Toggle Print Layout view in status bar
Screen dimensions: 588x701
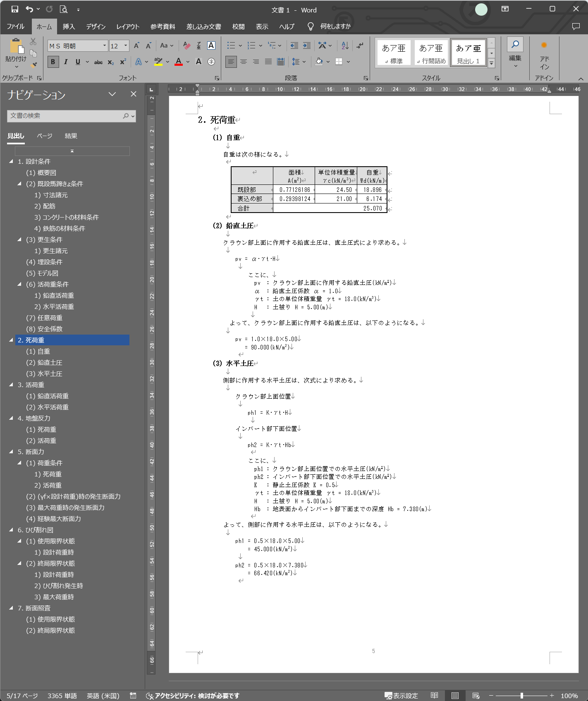(x=455, y=696)
